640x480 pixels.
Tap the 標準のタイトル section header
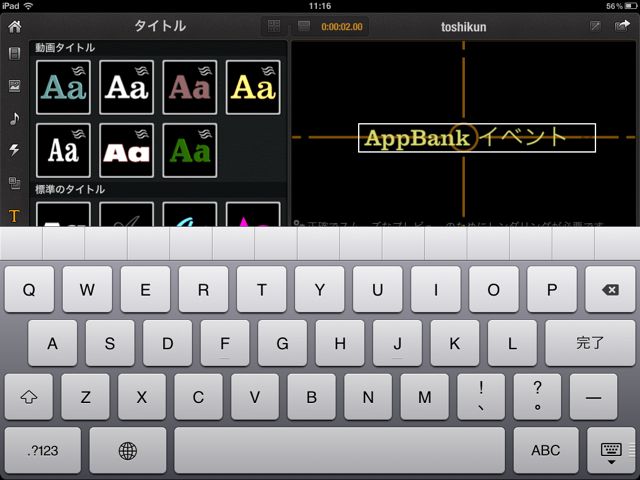(70, 189)
